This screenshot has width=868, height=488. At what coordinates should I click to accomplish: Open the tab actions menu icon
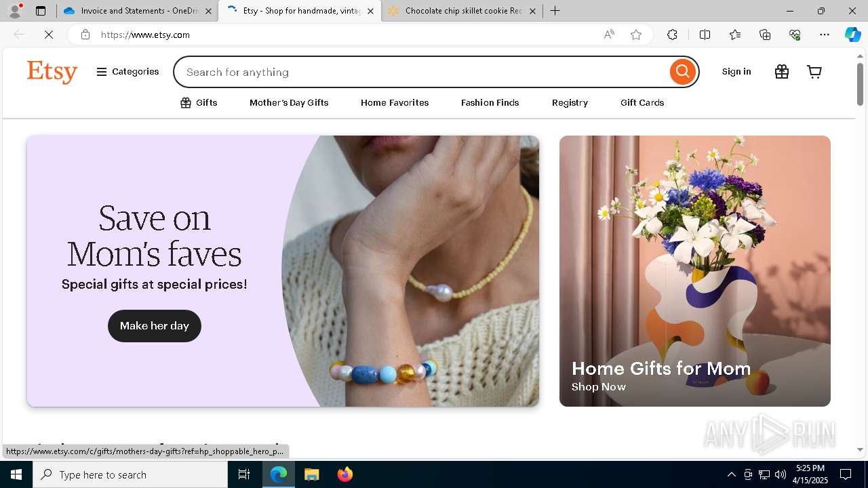click(41, 11)
